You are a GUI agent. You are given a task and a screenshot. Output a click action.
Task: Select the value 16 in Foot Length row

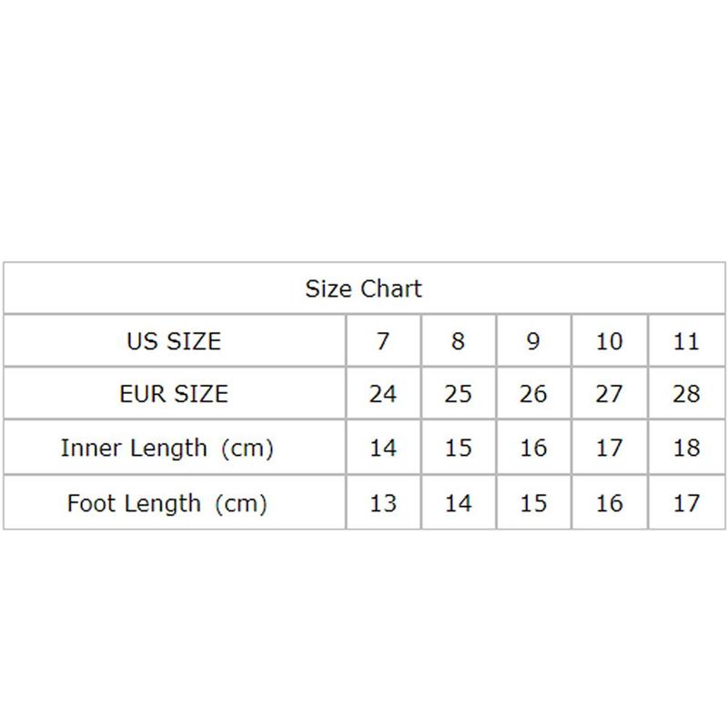[610, 502]
